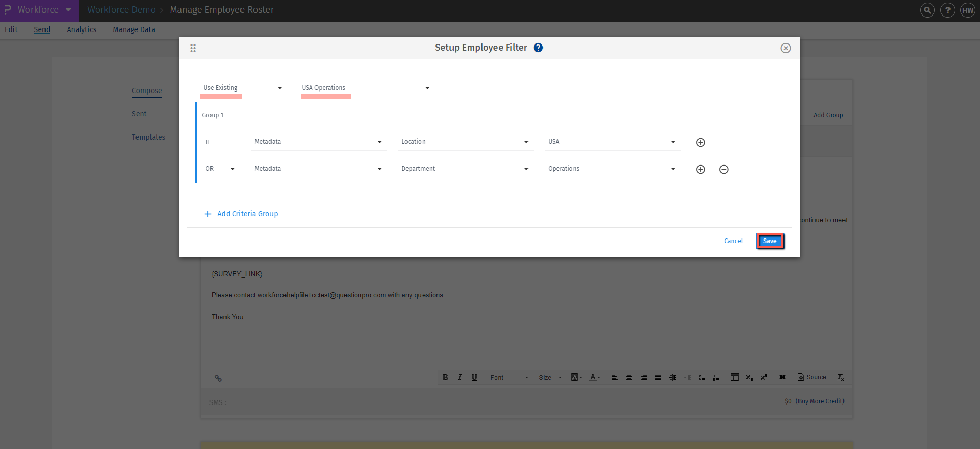The height and width of the screenshot is (449, 980).
Task: Align text left in editor
Action: pyautogui.click(x=615, y=377)
